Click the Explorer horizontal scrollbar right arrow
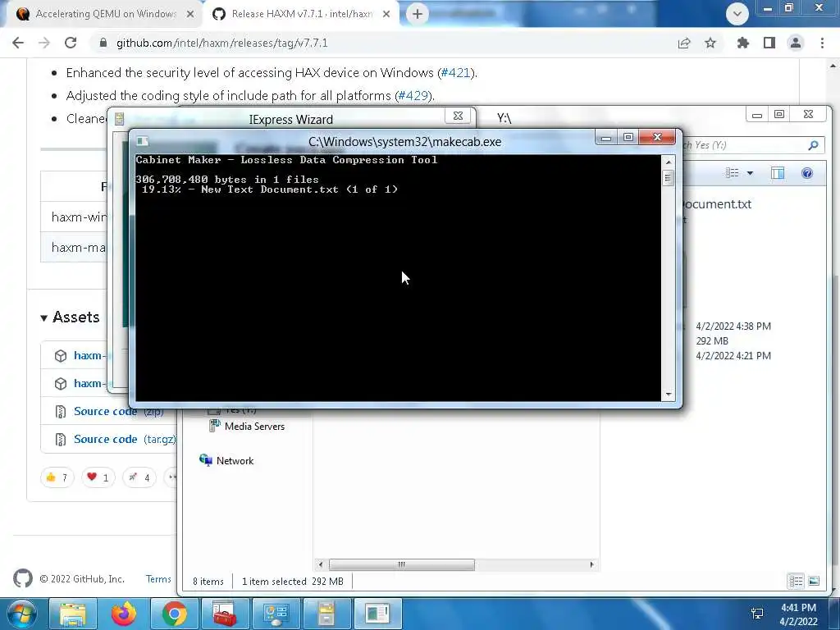 pos(591,564)
